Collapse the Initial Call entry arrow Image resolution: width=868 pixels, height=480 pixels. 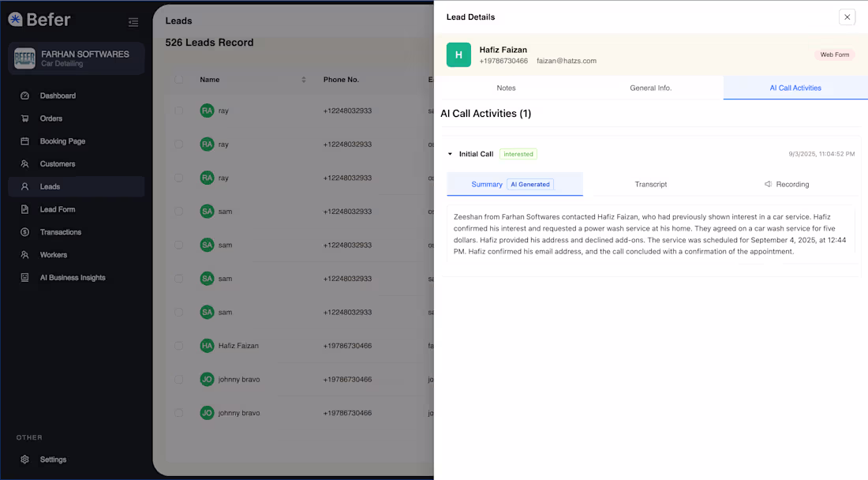click(450, 154)
